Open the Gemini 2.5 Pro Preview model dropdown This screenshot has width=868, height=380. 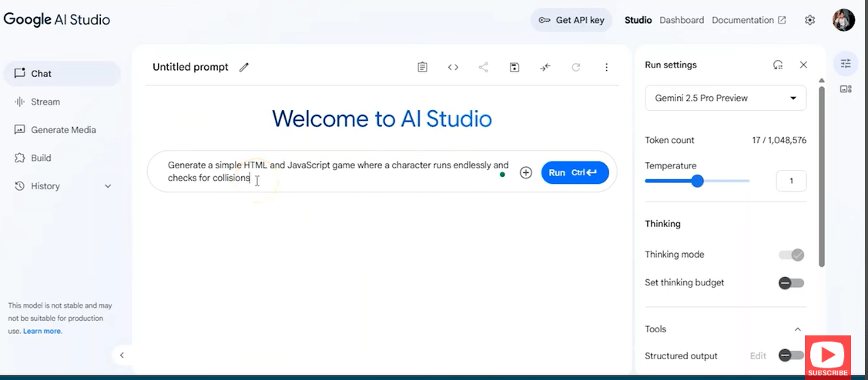pyautogui.click(x=726, y=98)
